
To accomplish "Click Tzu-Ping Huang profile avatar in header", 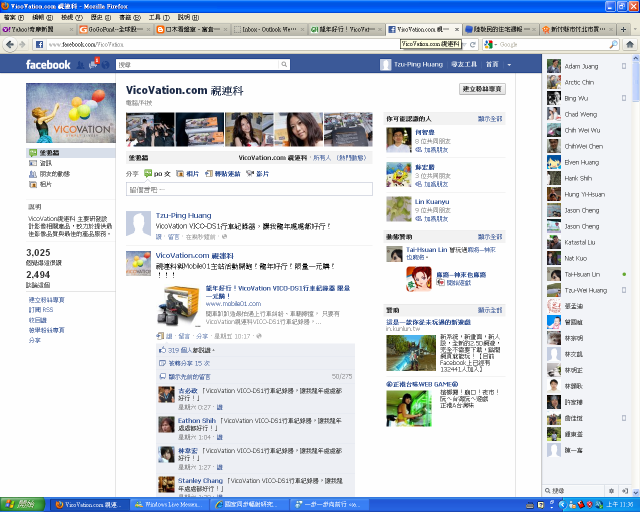I will [385, 65].
